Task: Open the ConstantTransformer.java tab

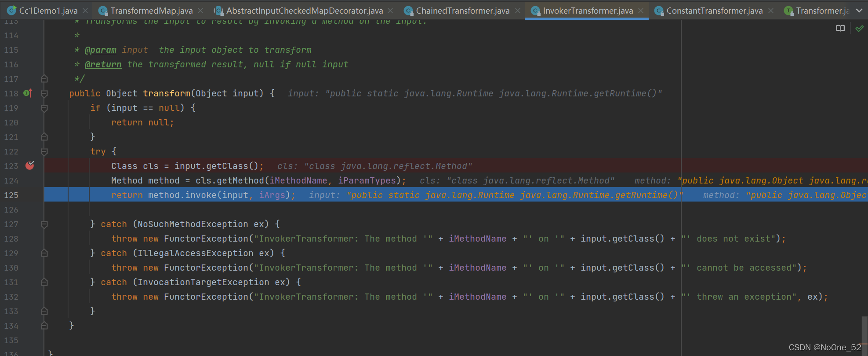Action: [x=715, y=10]
